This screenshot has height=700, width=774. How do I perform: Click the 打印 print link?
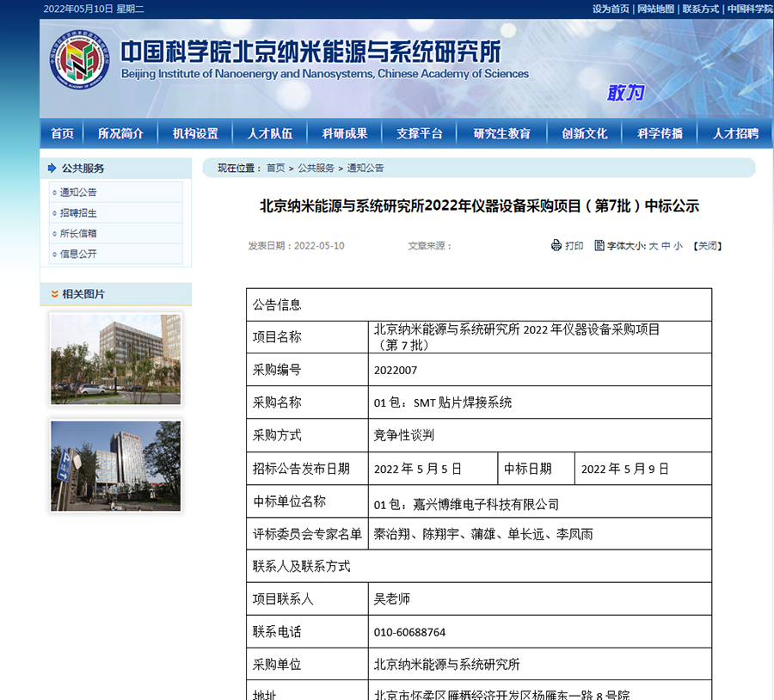pos(574,246)
